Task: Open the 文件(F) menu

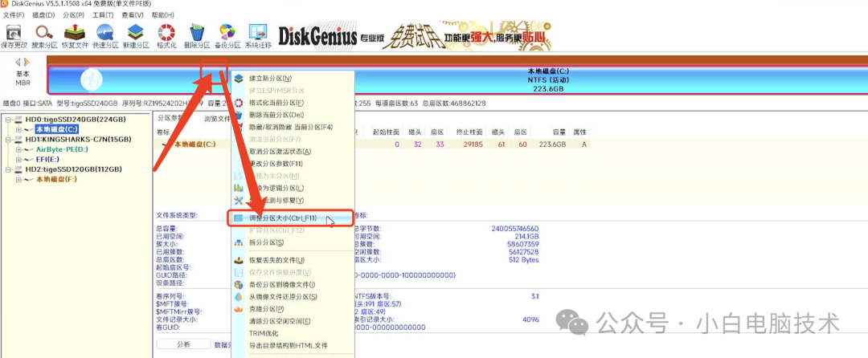Action: click(14, 14)
